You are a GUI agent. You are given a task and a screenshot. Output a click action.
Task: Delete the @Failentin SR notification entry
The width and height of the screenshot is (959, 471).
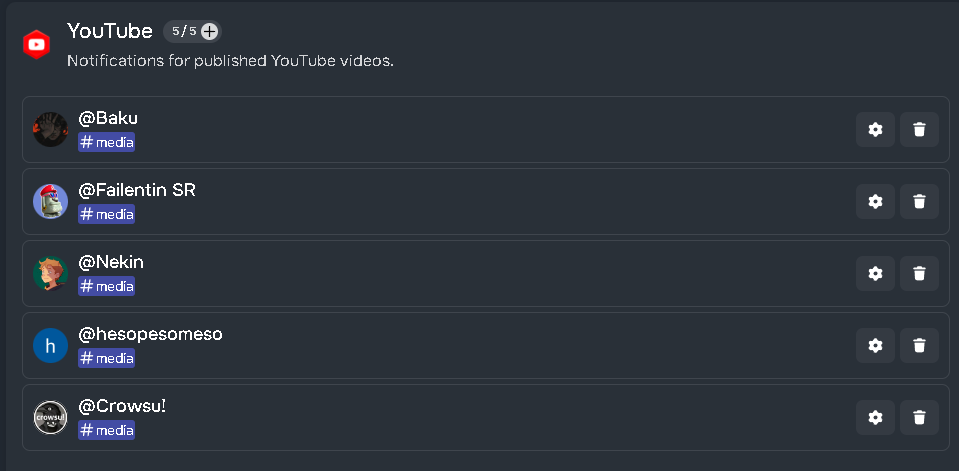[919, 201]
